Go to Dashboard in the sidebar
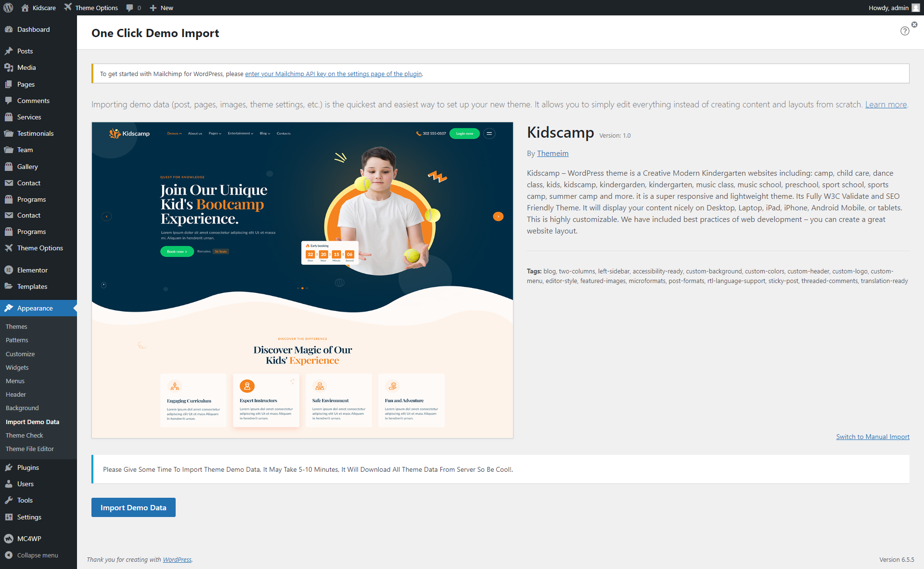This screenshot has width=924, height=569. 34,29
